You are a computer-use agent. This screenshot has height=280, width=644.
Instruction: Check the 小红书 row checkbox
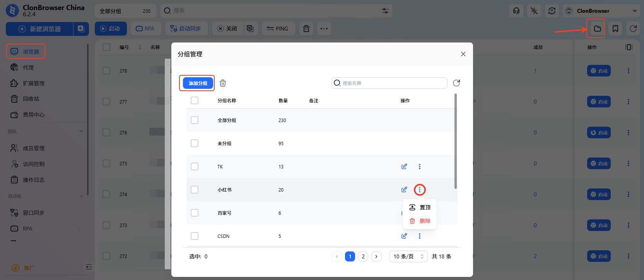(x=195, y=190)
